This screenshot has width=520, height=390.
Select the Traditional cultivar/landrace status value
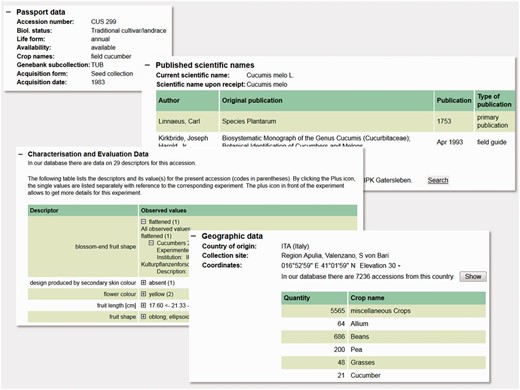129,31
